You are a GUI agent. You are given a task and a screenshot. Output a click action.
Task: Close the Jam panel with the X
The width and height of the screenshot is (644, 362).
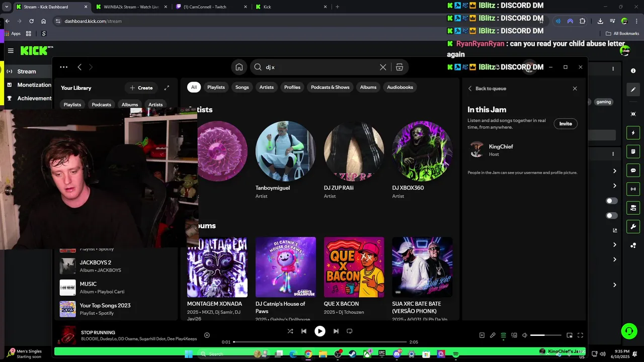point(575,88)
